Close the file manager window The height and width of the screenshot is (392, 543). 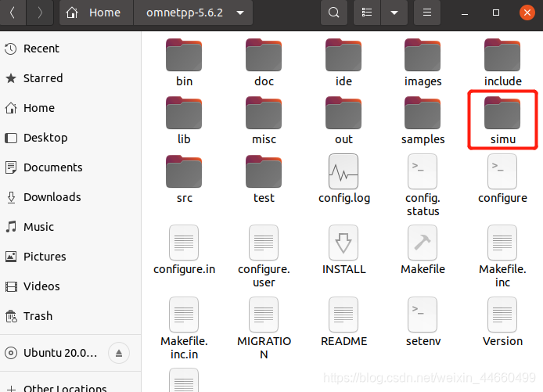527,13
